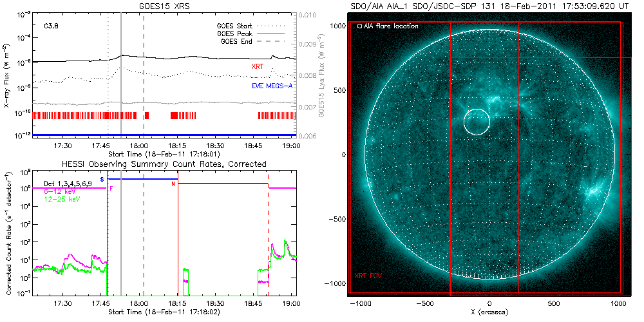The height and width of the screenshot is (322, 644).
Task: Click the white AIA flare location circle on the Sun
Action: (477, 122)
